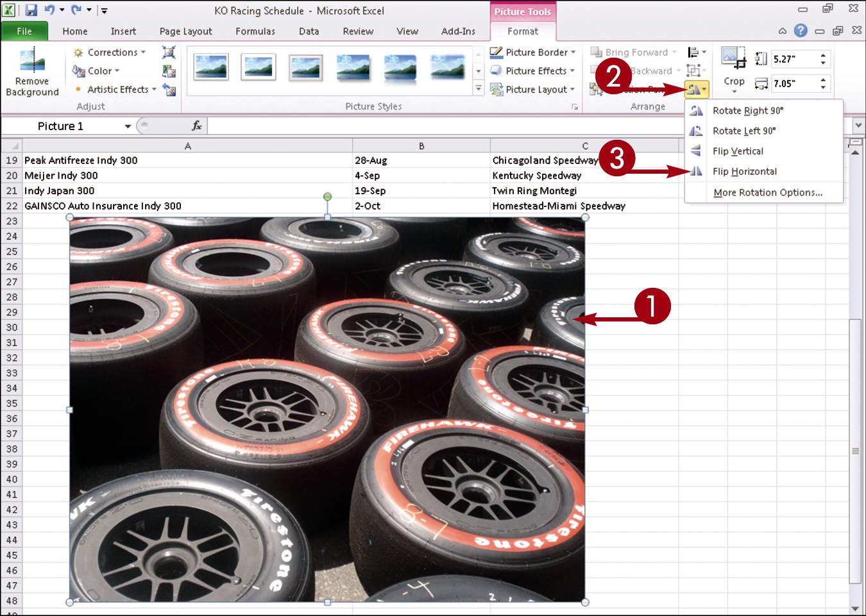The width and height of the screenshot is (866, 616).
Task: Click the Group objects icon
Action: coord(697,71)
